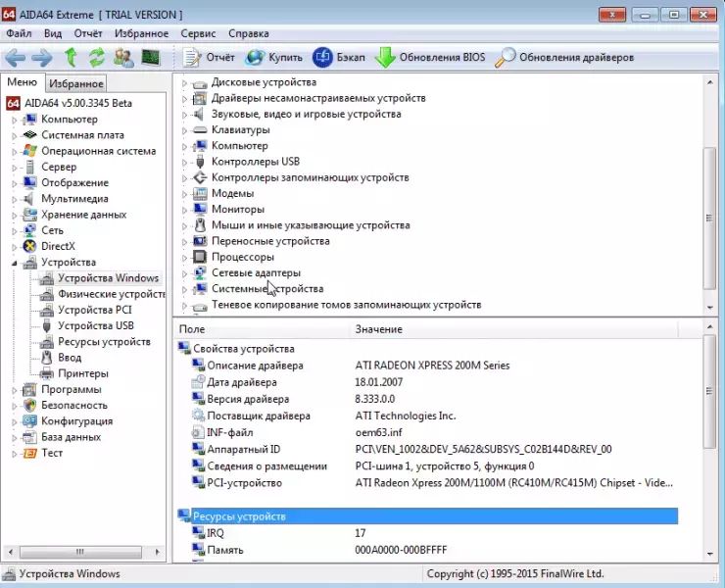Screen dimensions: 725x588
Task: Switch to the Избранное tab
Action: (x=75, y=83)
